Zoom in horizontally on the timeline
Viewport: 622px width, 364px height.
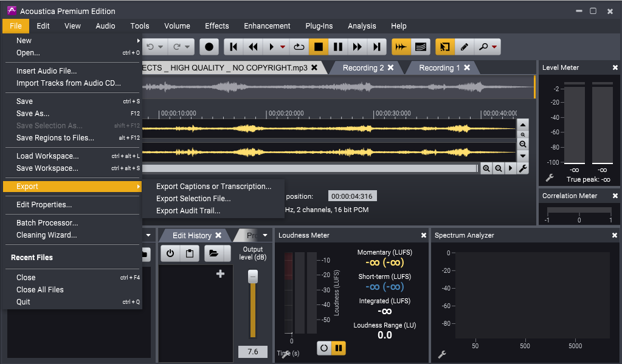(x=486, y=168)
